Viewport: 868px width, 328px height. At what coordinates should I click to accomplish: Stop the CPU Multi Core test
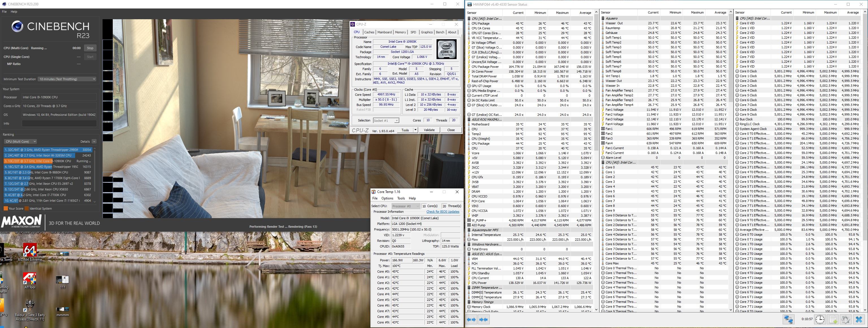[90, 48]
